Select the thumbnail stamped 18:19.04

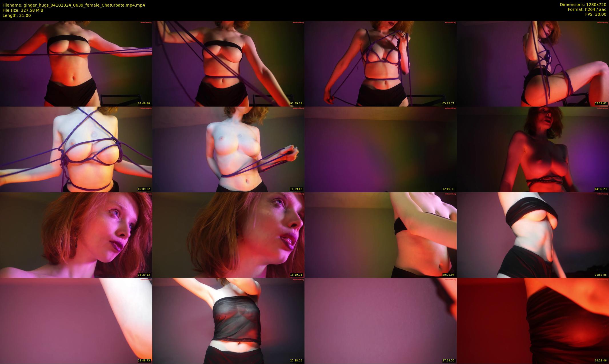(228, 235)
